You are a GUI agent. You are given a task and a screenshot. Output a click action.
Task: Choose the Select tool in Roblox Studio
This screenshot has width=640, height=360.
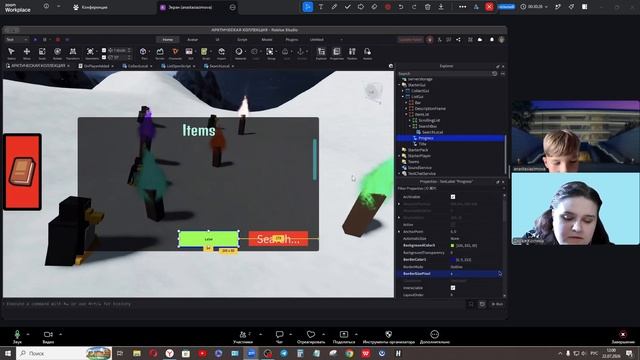[x=11, y=53]
